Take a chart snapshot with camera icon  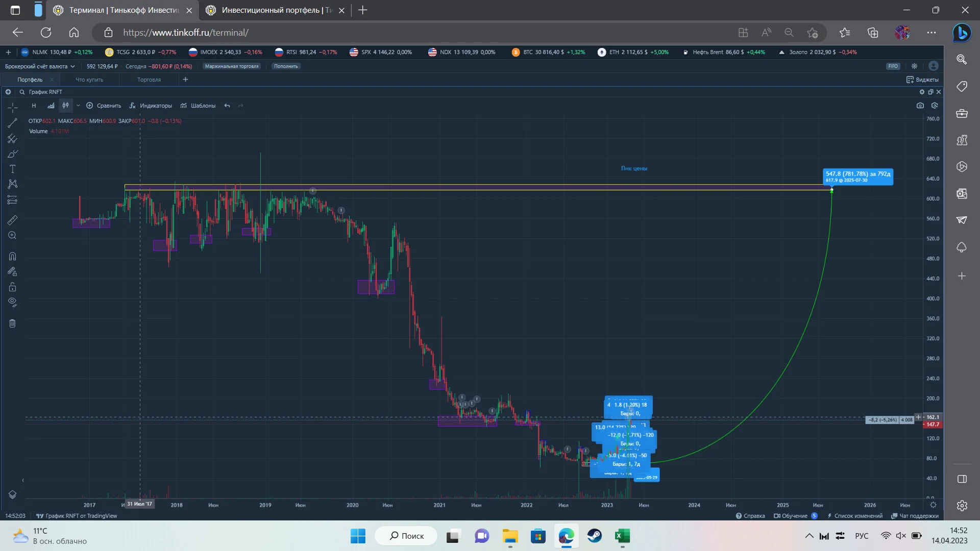920,106
